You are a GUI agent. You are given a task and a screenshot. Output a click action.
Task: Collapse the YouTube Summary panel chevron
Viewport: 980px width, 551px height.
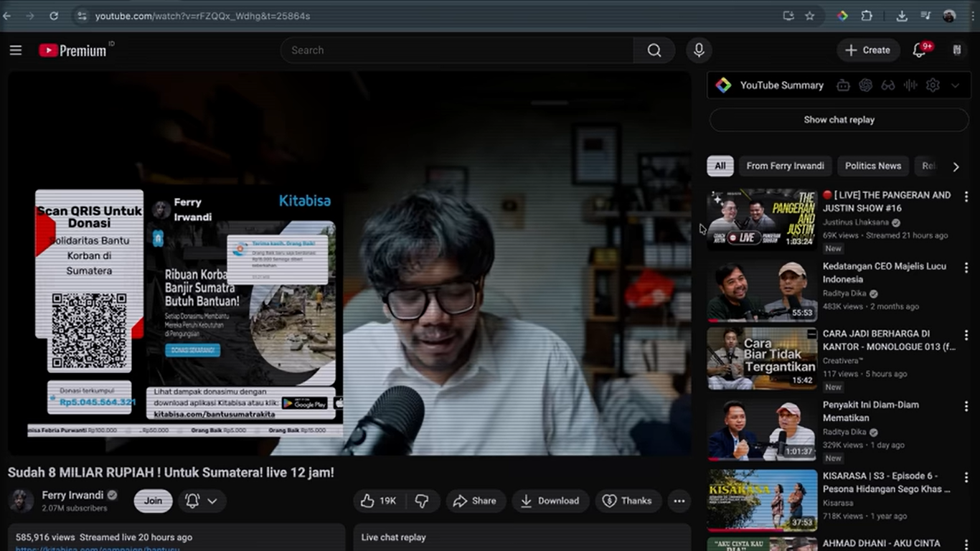point(955,85)
